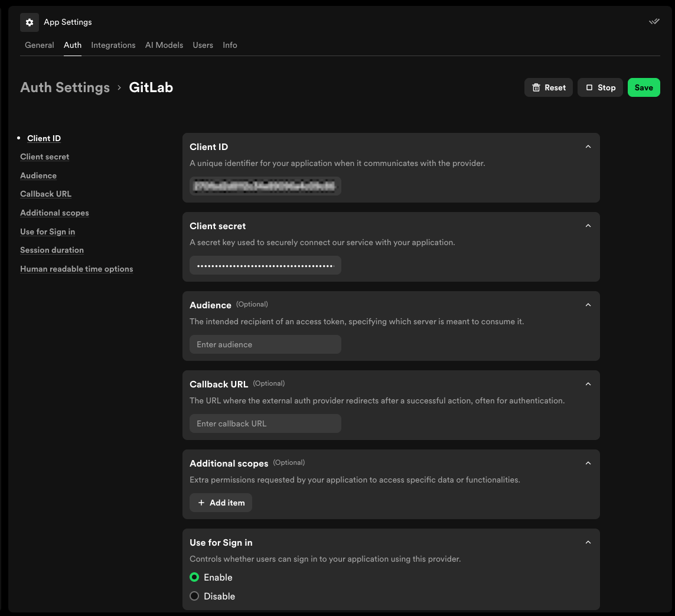Image resolution: width=675 pixels, height=616 pixels.
Task: Select the Disable radio button
Action: point(194,596)
